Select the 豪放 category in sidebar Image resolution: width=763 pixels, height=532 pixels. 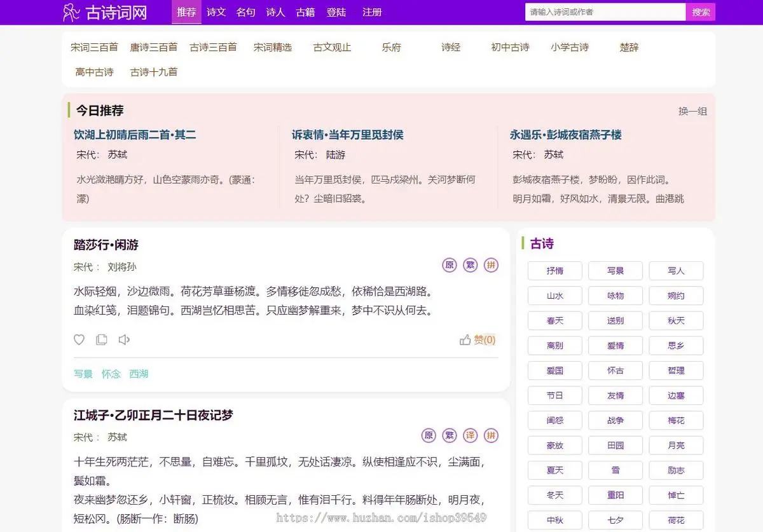pos(555,446)
